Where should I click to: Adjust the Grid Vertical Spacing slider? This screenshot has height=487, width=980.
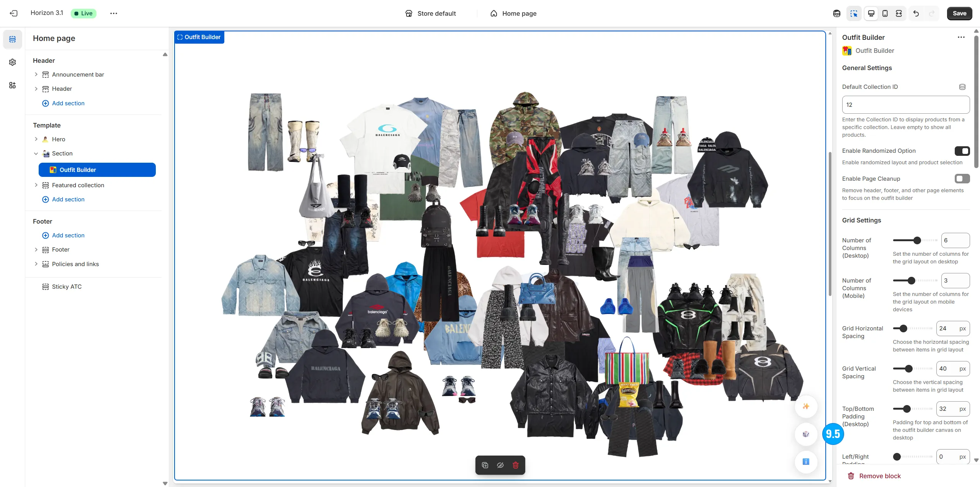point(909,369)
